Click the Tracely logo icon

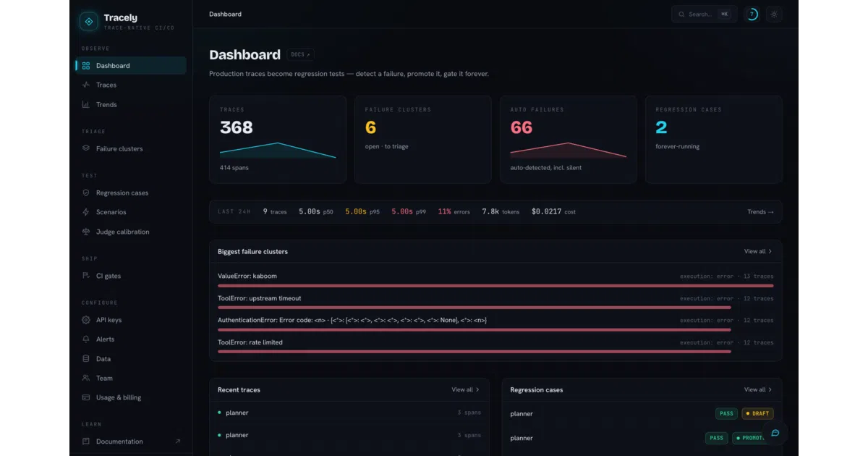pos(89,22)
